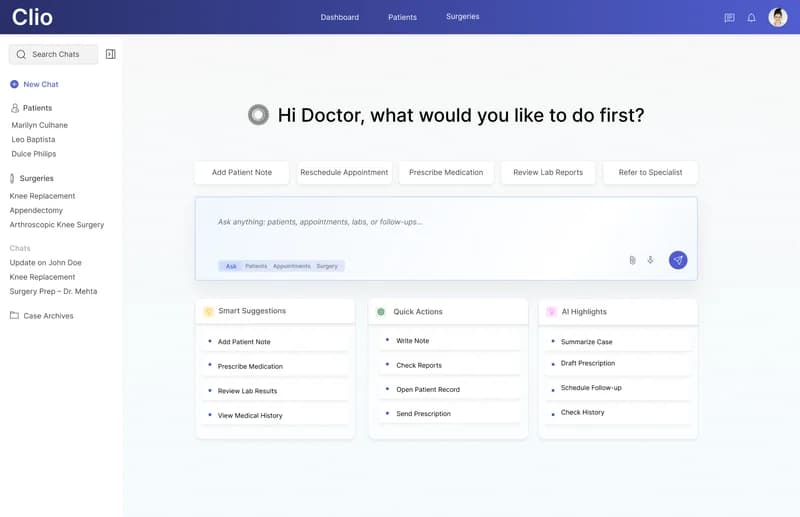This screenshot has height=517, width=800.
Task: Attach a file with the paperclip icon
Action: (632, 260)
